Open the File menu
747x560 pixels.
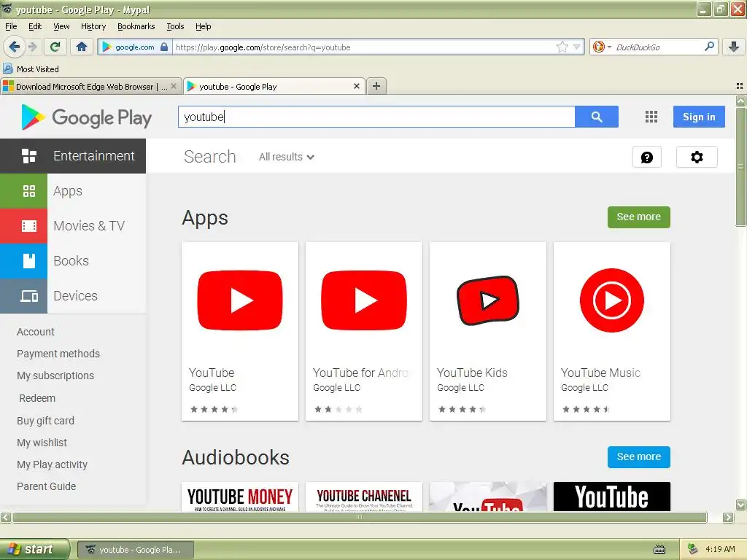point(11,26)
